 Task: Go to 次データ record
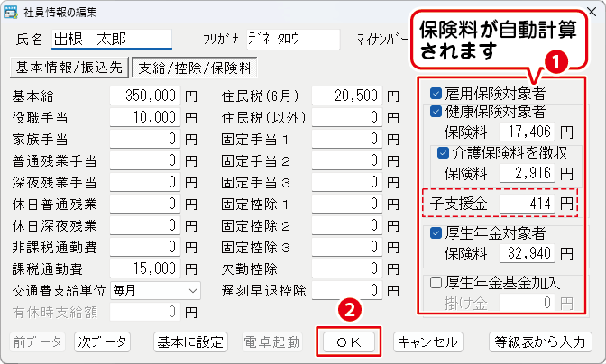(x=101, y=341)
